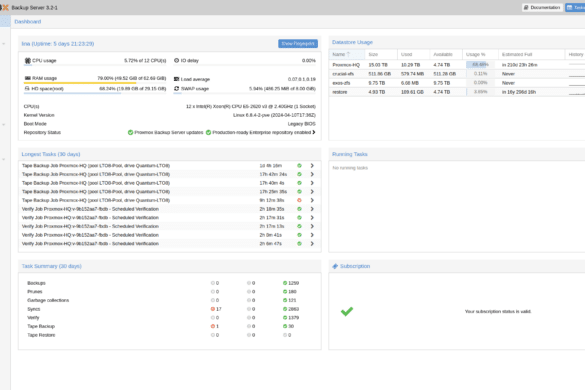Screen dimensions: 585x390
Task: Click the green Proxmox Backup Server updates checkmark
Action: 131,132
